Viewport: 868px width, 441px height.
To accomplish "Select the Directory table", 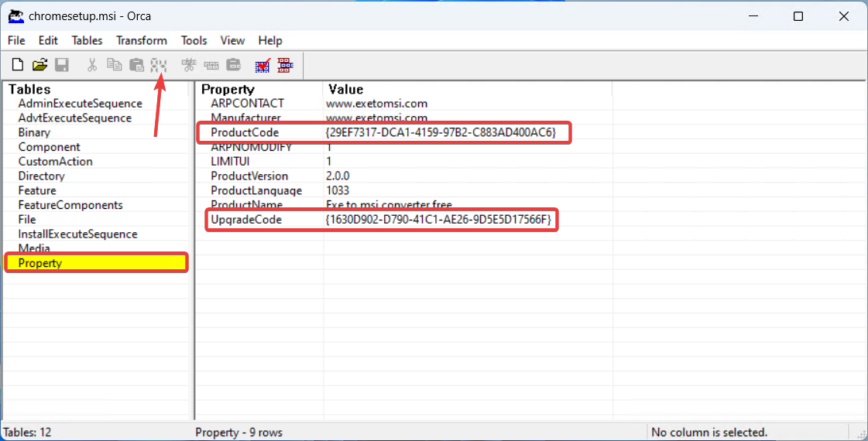I will click(x=41, y=176).
